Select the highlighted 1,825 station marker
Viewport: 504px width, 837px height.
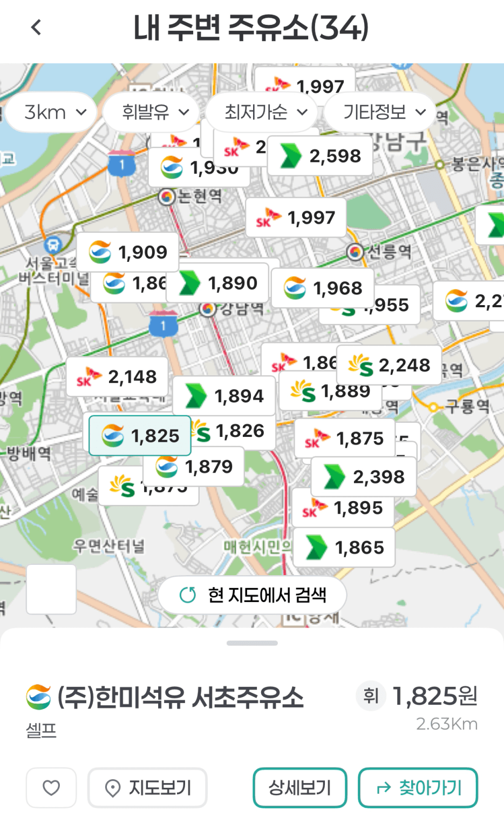[140, 436]
